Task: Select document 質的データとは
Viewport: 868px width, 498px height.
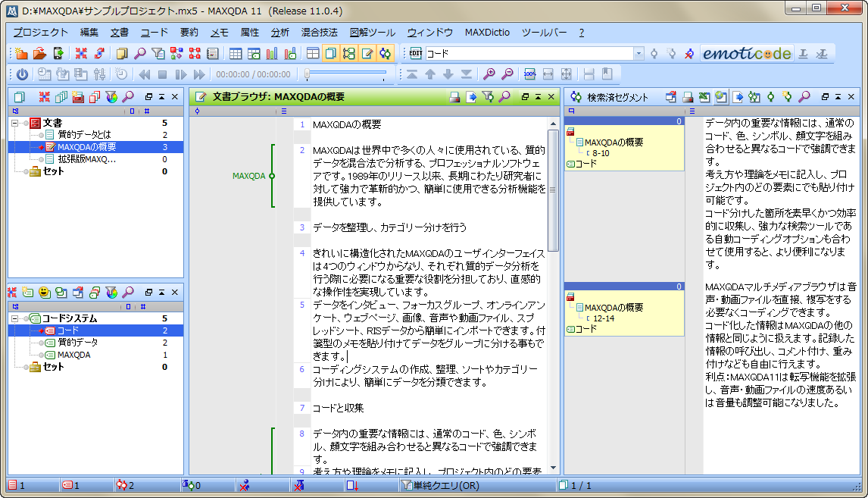Action: click(x=84, y=135)
